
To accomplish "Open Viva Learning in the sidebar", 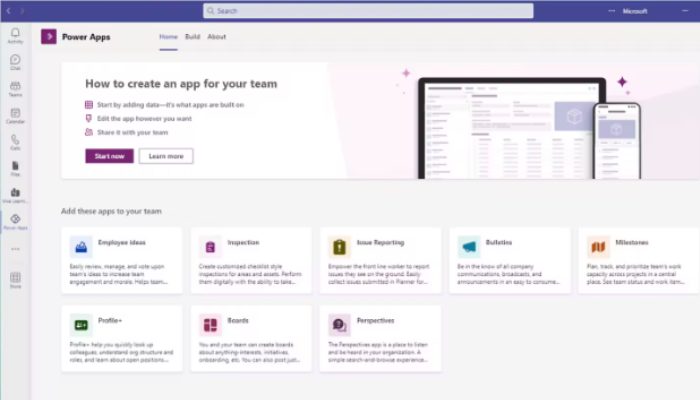I will 15,195.
